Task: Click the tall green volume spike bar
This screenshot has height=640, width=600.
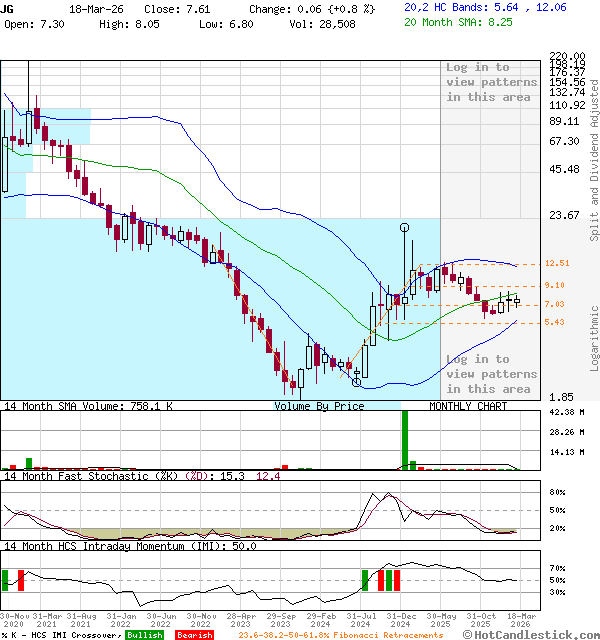Action: 405,439
